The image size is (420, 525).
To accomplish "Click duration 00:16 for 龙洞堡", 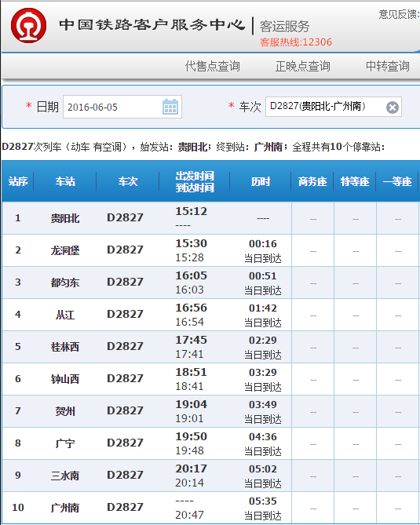I will coord(262,244).
